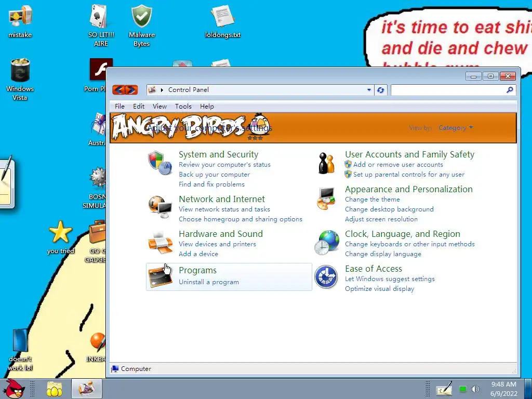
Task: Click View devices and printers
Action: [x=217, y=244]
